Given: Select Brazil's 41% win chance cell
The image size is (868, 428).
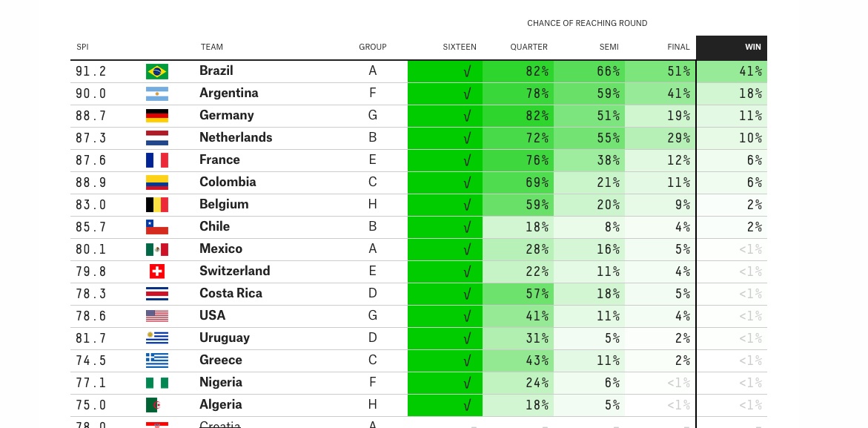Looking at the screenshot, I should [x=732, y=71].
